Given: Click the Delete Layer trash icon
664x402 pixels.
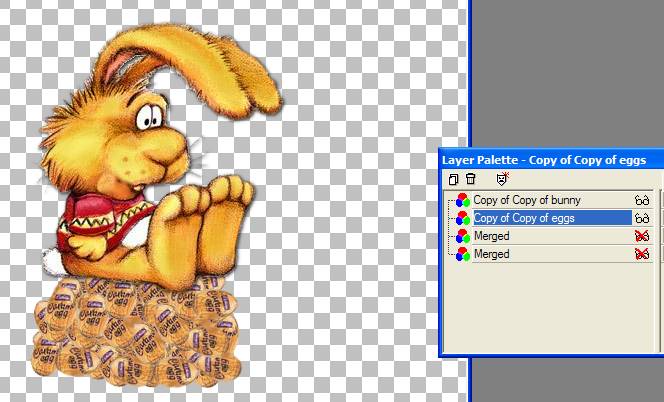Looking at the screenshot, I should 470,179.
